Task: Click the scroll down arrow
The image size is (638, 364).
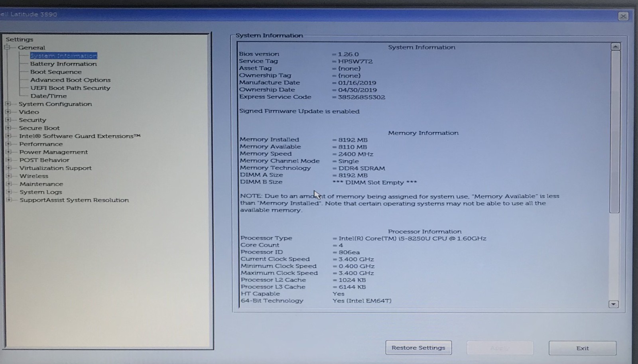Action: click(614, 304)
